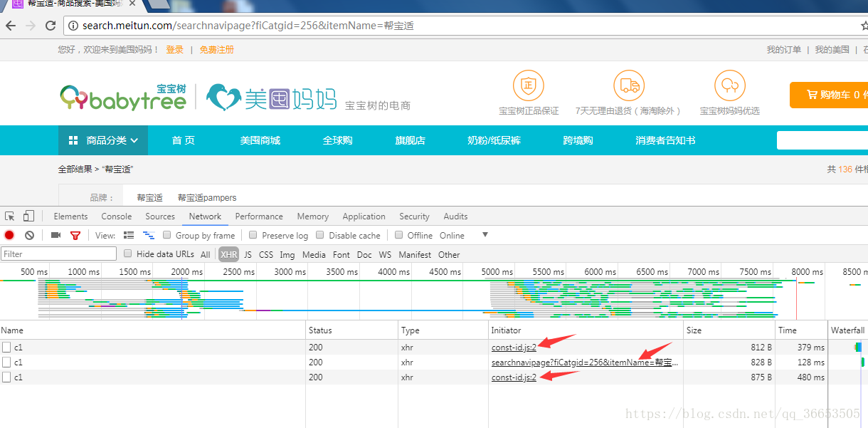
Task: Filter requests by Font type
Action: [x=342, y=254]
